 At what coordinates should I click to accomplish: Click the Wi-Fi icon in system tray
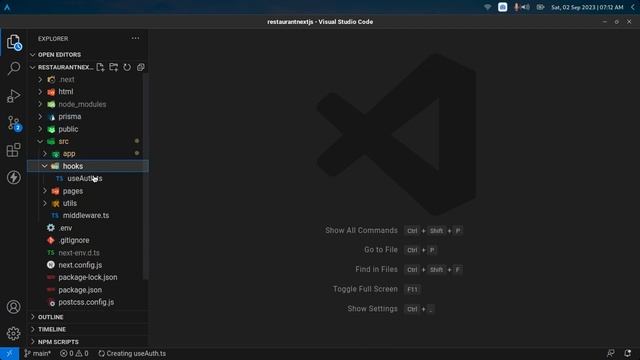[487, 7]
